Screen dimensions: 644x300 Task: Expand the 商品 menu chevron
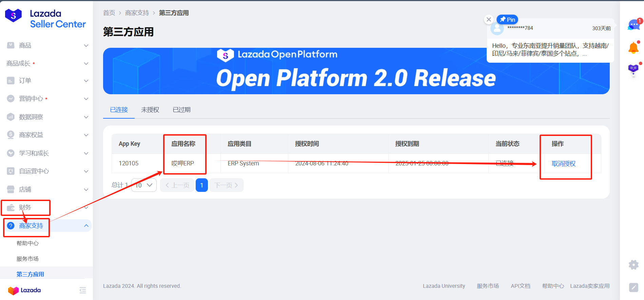pyautogui.click(x=86, y=45)
